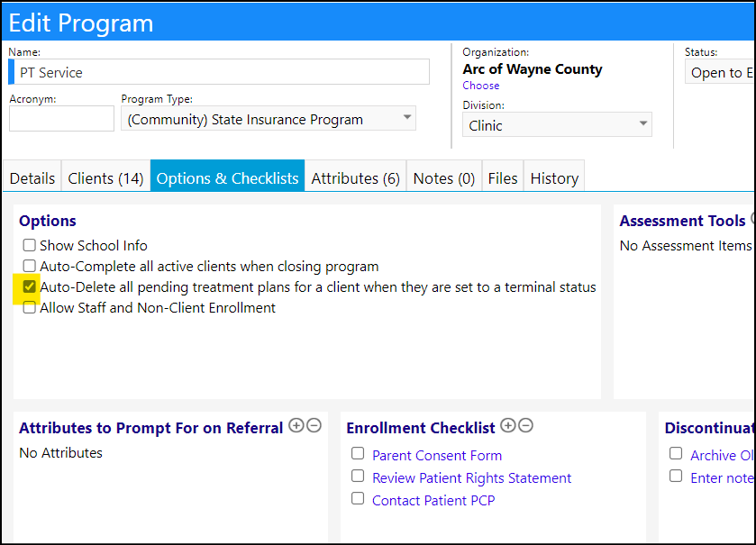The height and width of the screenshot is (545, 756).
Task: Add item to Attributes to Prompt For on Referral
Action: click(296, 425)
